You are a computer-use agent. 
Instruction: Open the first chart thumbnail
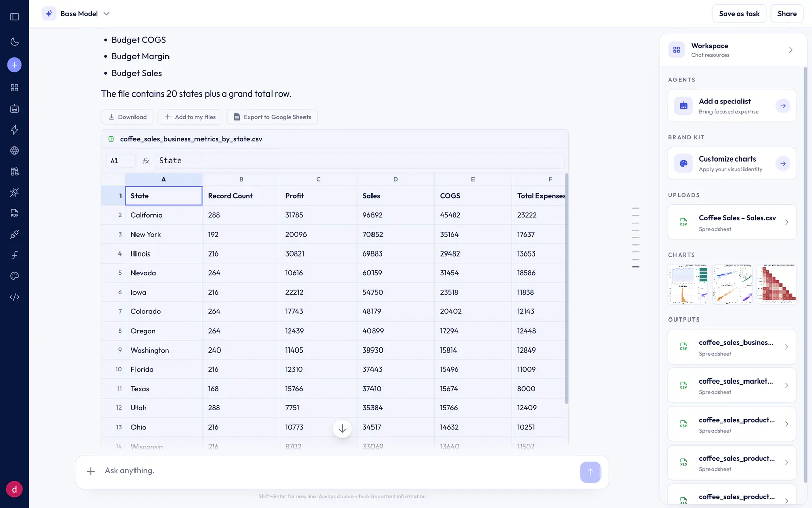coord(688,284)
